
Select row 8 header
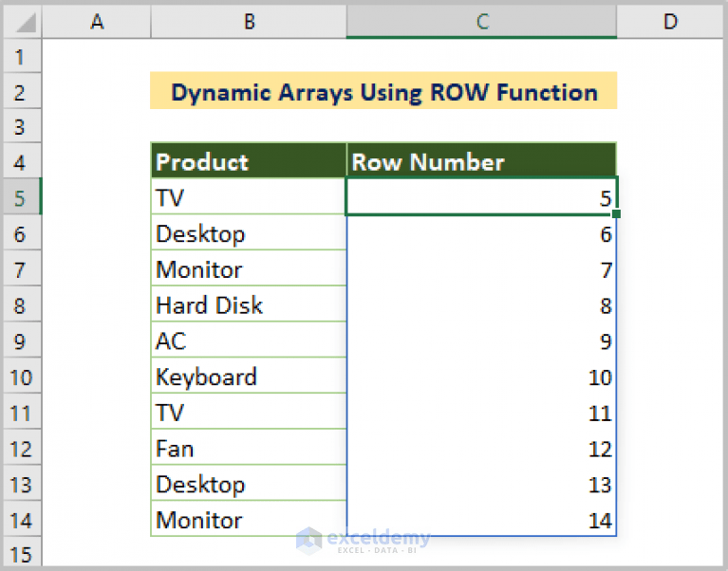[x=22, y=304]
